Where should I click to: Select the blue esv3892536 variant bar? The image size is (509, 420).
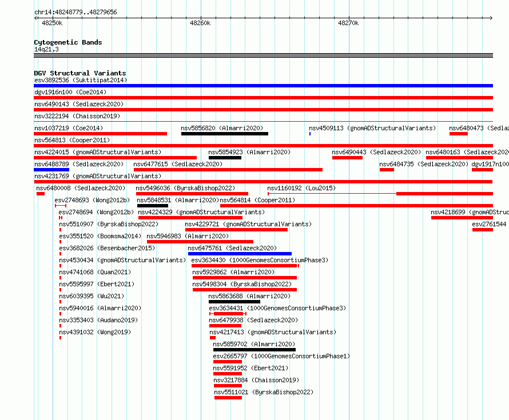point(263,86)
